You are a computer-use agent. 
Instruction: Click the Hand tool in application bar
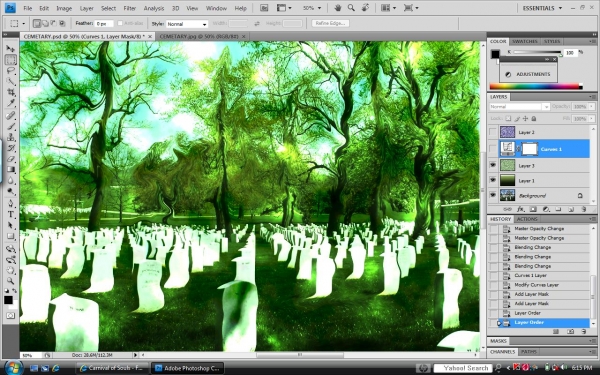click(x=338, y=8)
